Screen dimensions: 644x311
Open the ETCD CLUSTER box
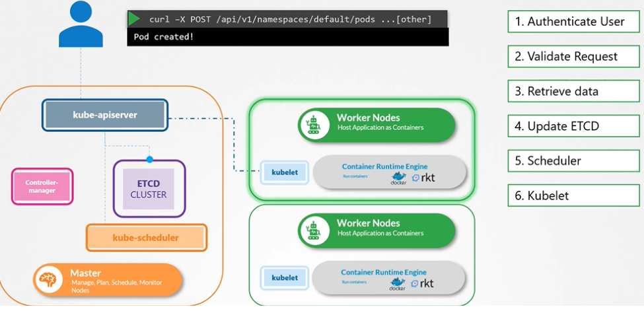(149, 189)
